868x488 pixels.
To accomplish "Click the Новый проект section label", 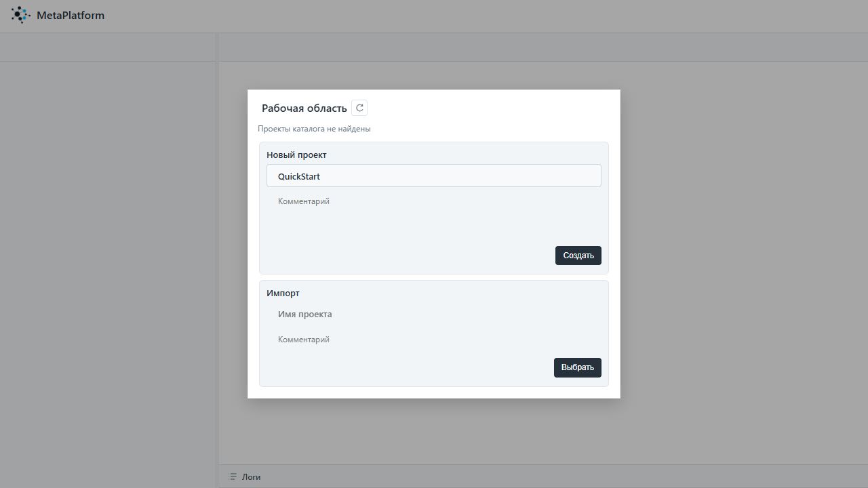I will 296,155.
